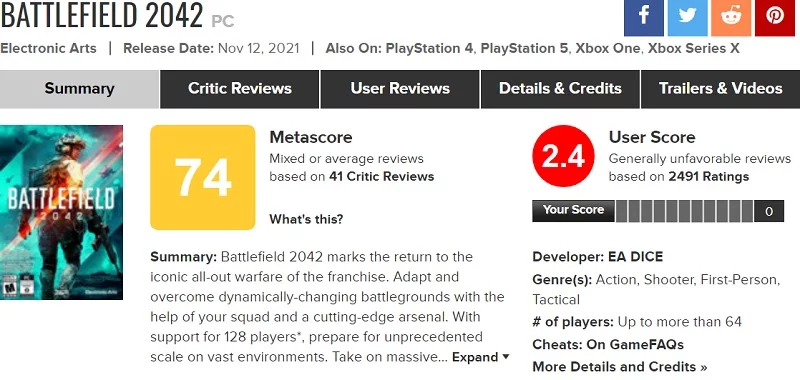This screenshot has height=380, width=800.
Task: Share on Facebook icon
Action: 643,17
